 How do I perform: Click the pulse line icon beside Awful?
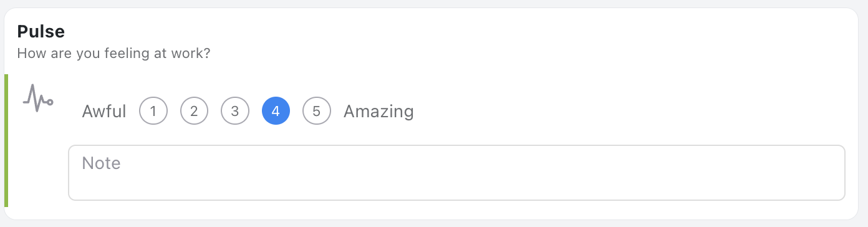coord(38,99)
